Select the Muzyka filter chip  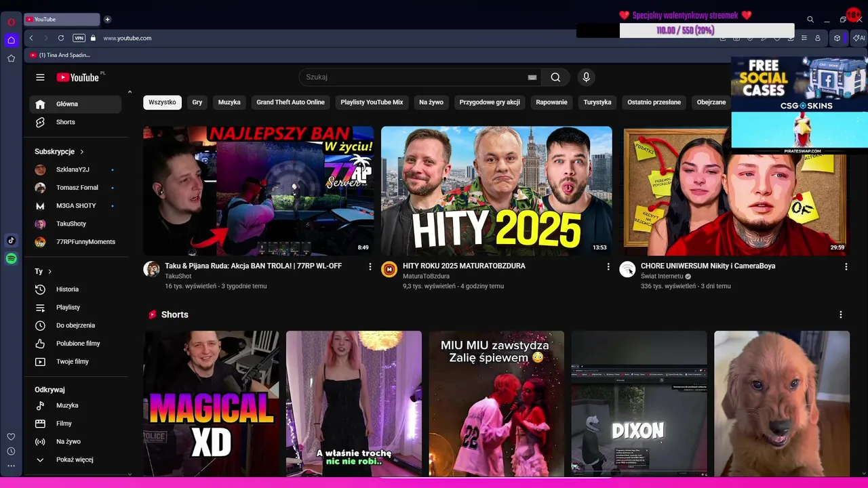pyautogui.click(x=229, y=102)
